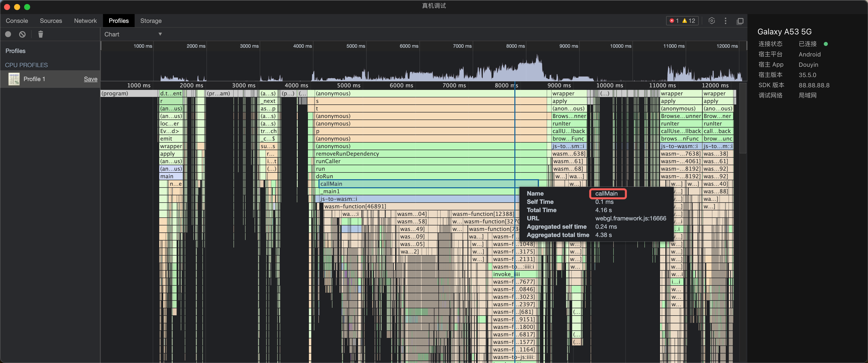Click the brows...nFunc flame bar
This screenshot has height=363, width=868.
click(681, 138)
